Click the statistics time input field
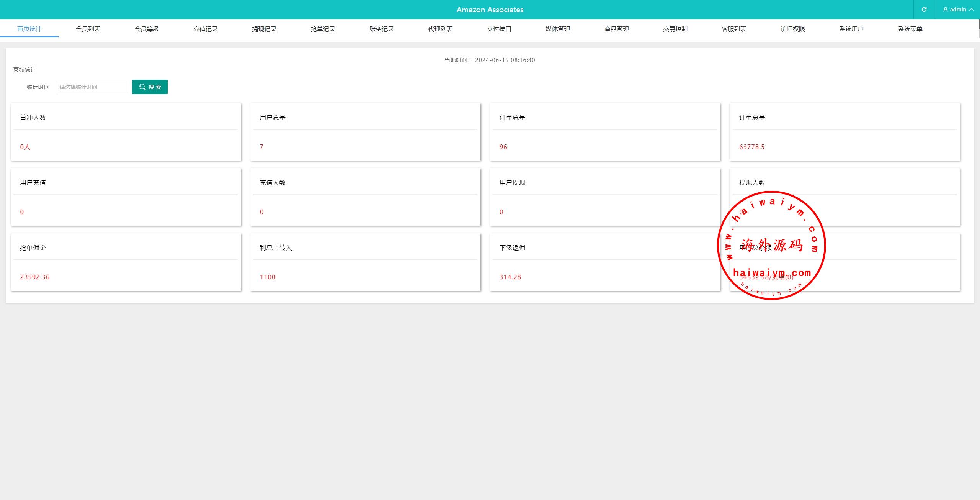 (x=91, y=87)
